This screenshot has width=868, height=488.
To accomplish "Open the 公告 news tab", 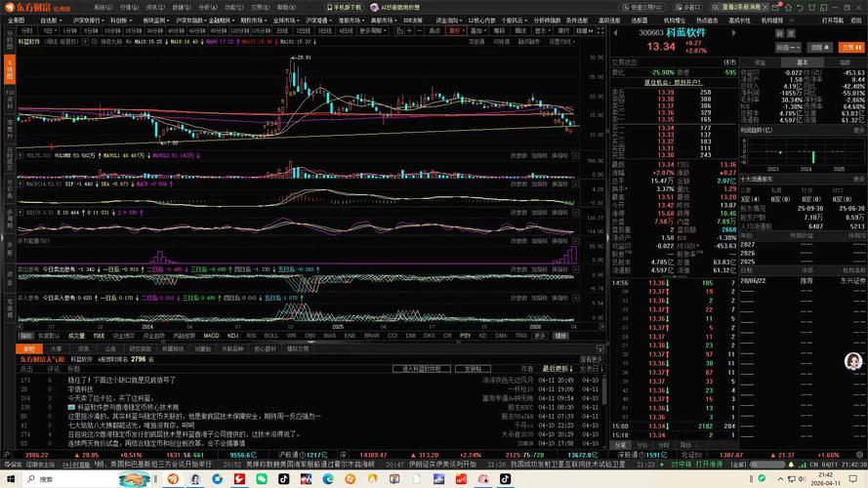I will pos(110,349).
